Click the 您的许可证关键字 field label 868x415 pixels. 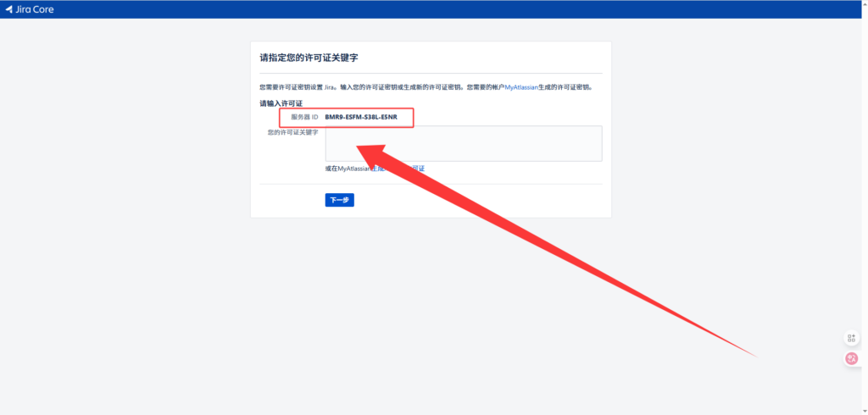(x=292, y=132)
